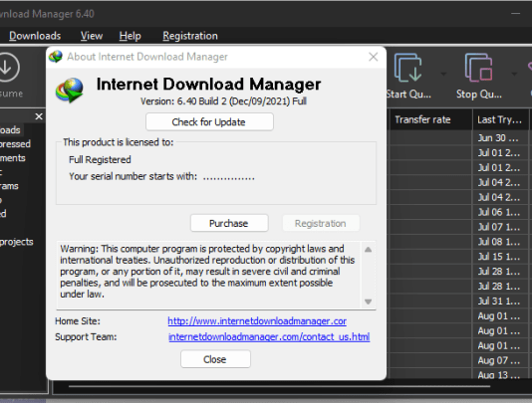532x403 pixels.
Task: Click the horizontal scrollbar of the main window
Action: click(x=279, y=386)
